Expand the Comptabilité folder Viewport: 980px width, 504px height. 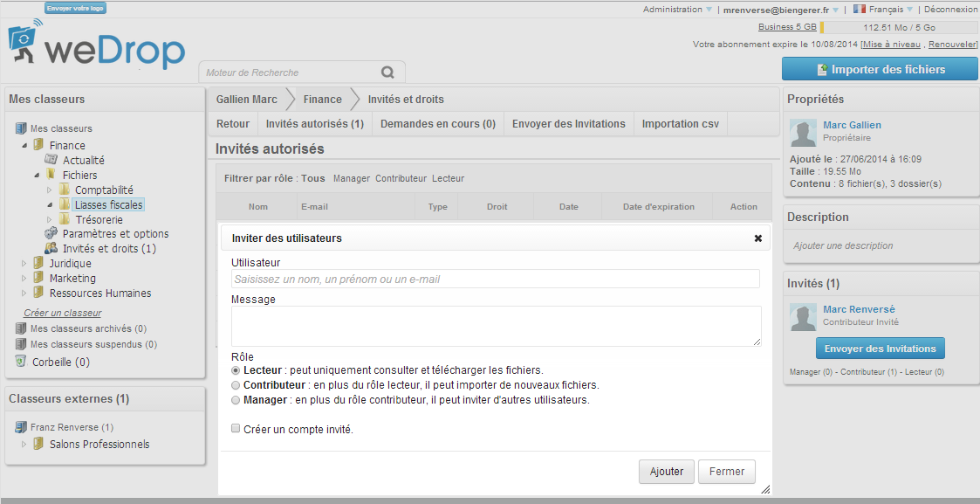pos(50,189)
